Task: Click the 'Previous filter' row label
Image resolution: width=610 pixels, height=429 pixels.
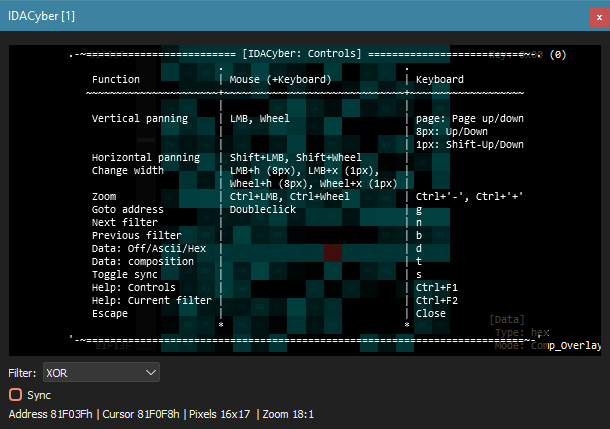Action: point(137,235)
